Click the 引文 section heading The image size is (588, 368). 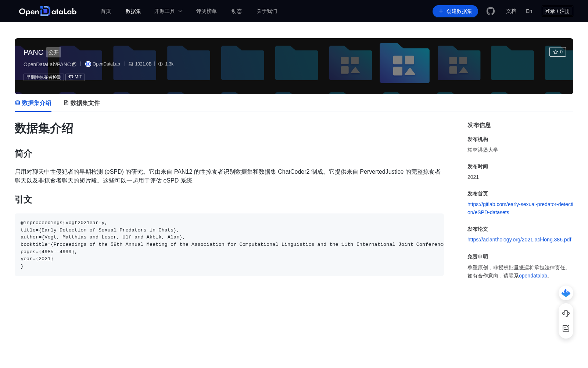pos(24,199)
